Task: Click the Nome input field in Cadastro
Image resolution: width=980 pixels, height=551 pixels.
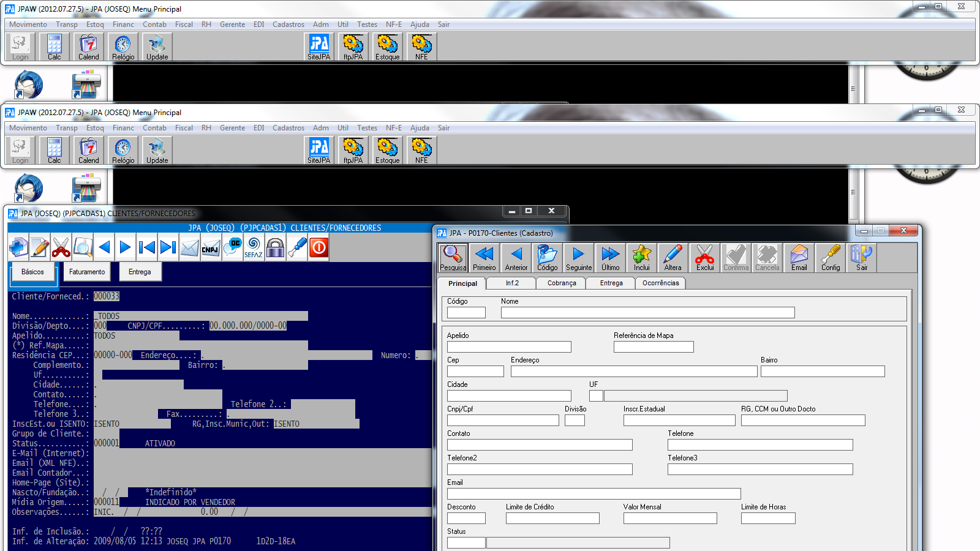Action: point(647,313)
